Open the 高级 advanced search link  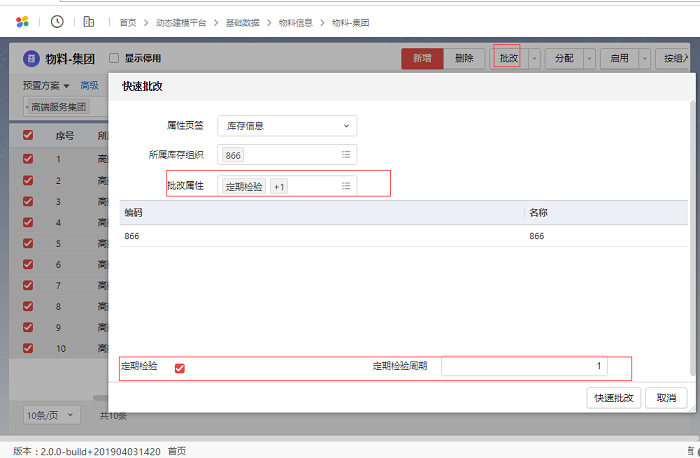(89, 85)
